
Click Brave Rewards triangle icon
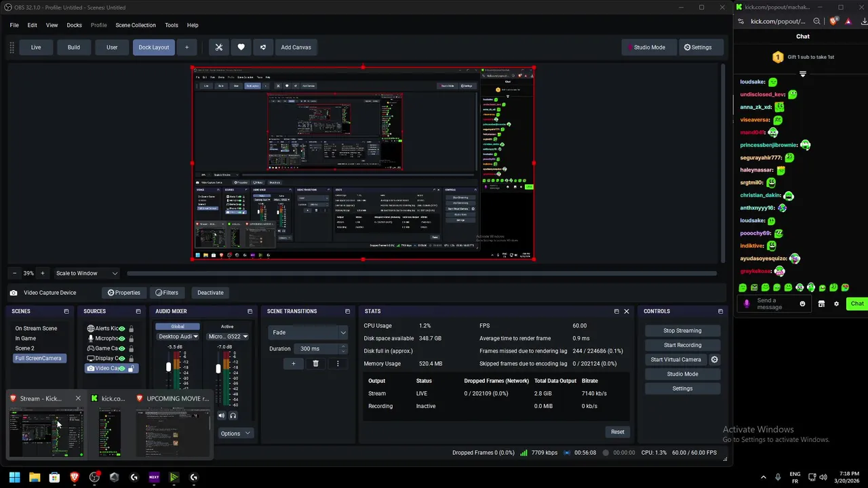[x=847, y=22]
